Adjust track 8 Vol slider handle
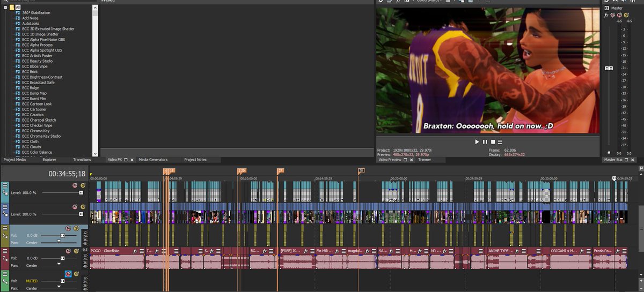 tap(62, 281)
